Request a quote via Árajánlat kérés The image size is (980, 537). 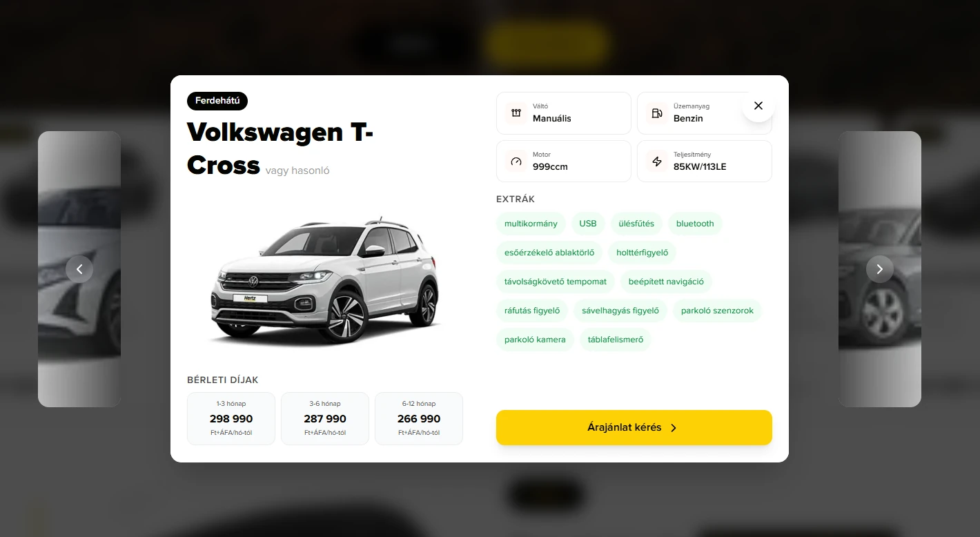pos(634,427)
